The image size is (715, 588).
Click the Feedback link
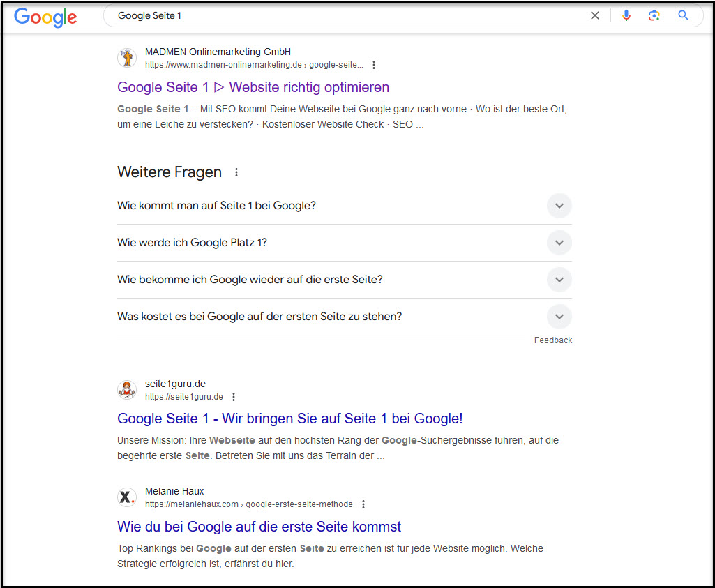coord(553,340)
